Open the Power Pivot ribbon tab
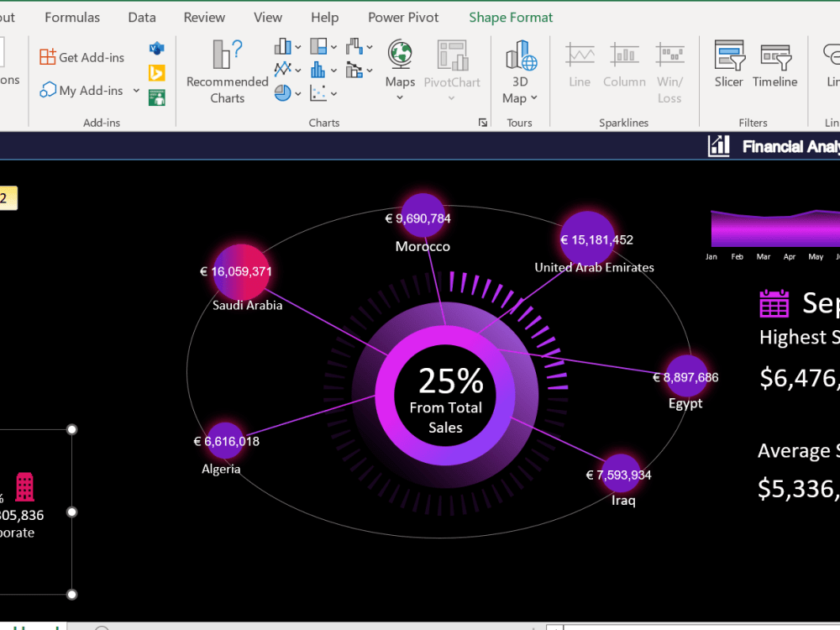 click(x=403, y=17)
